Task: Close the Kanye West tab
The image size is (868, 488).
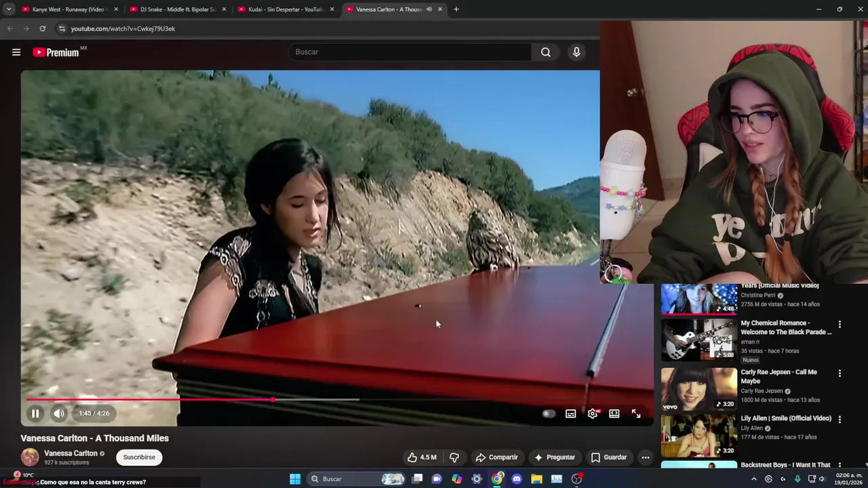Action: tap(116, 9)
